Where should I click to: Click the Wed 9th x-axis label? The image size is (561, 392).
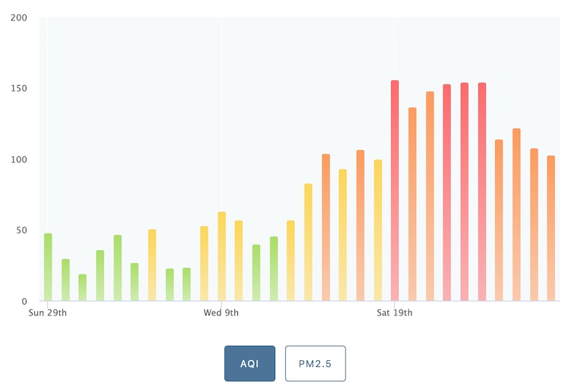tap(221, 312)
